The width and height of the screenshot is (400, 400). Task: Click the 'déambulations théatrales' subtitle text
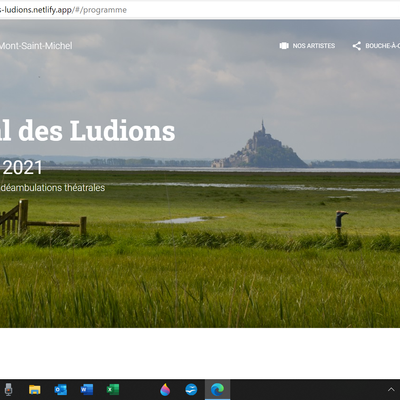pos(53,188)
